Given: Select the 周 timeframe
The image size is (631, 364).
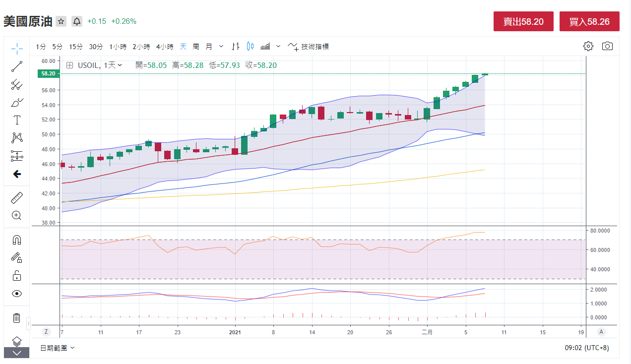Looking at the screenshot, I should [x=196, y=47].
